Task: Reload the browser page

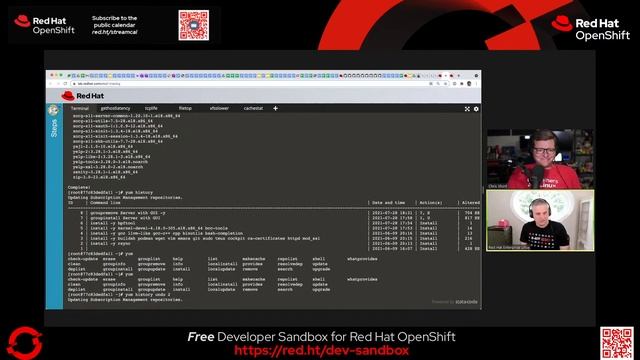Action: (65, 84)
